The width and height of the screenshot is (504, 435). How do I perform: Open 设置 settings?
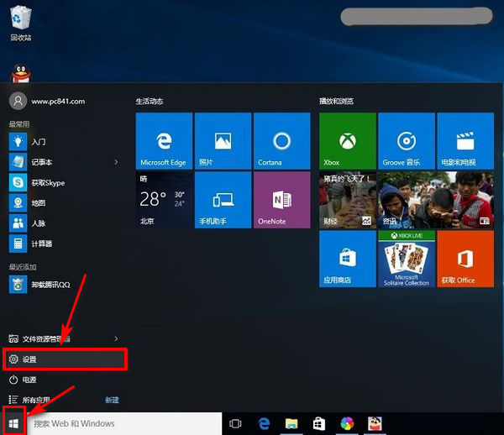(x=65, y=359)
